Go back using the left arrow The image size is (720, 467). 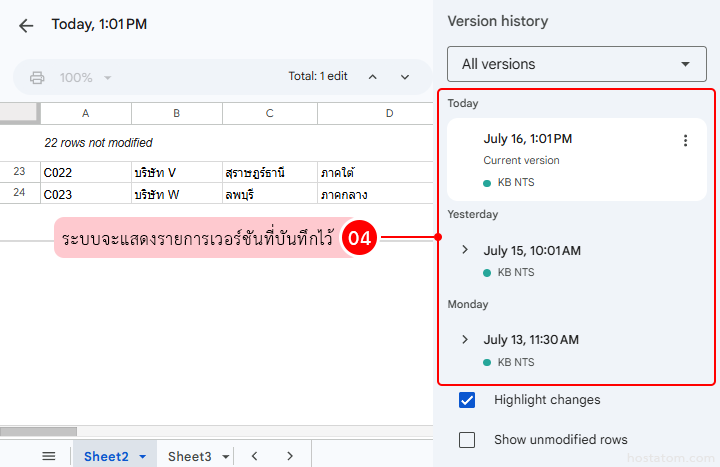pos(26,25)
